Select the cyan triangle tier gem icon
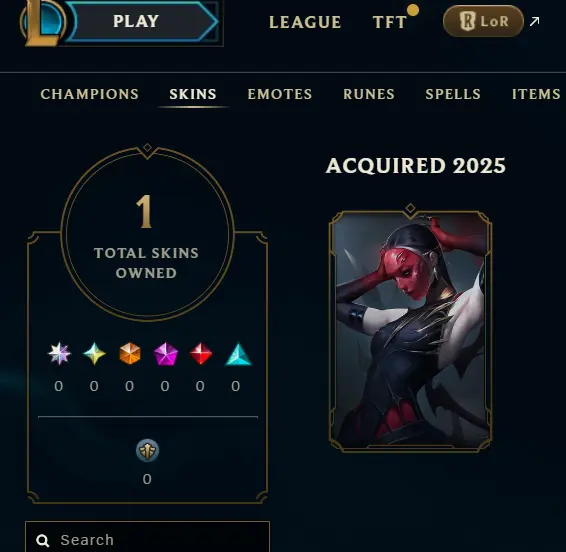Viewport: 566px width, 552px height. click(238, 354)
